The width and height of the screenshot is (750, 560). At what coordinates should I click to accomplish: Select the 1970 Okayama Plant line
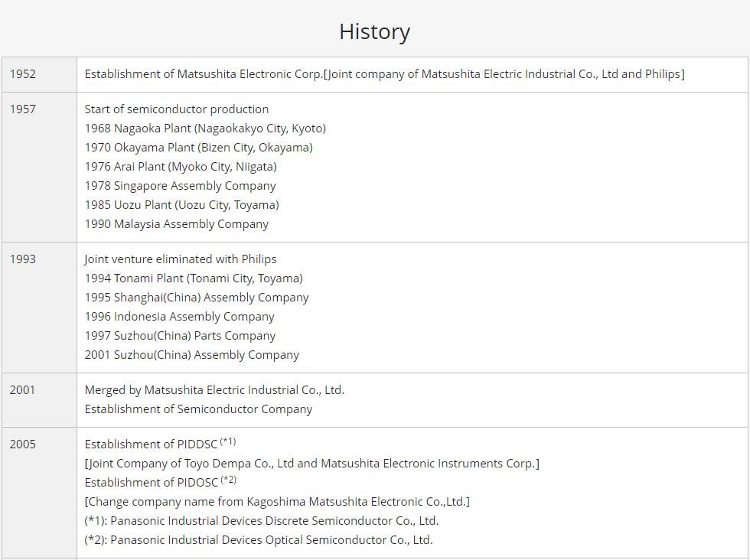(x=198, y=148)
